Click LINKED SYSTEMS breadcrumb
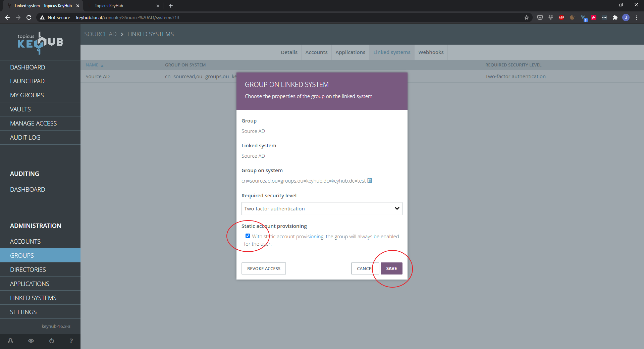 pos(151,34)
